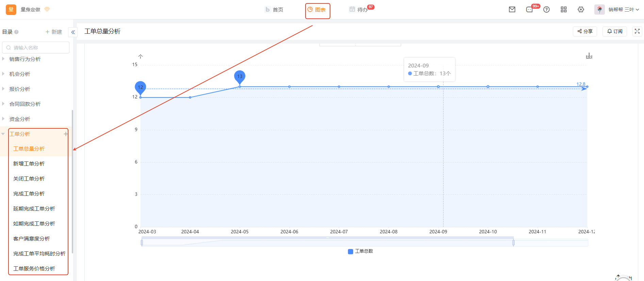Select 客户满意度分析 in the directory
The height and width of the screenshot is (281, 644).
31,239
